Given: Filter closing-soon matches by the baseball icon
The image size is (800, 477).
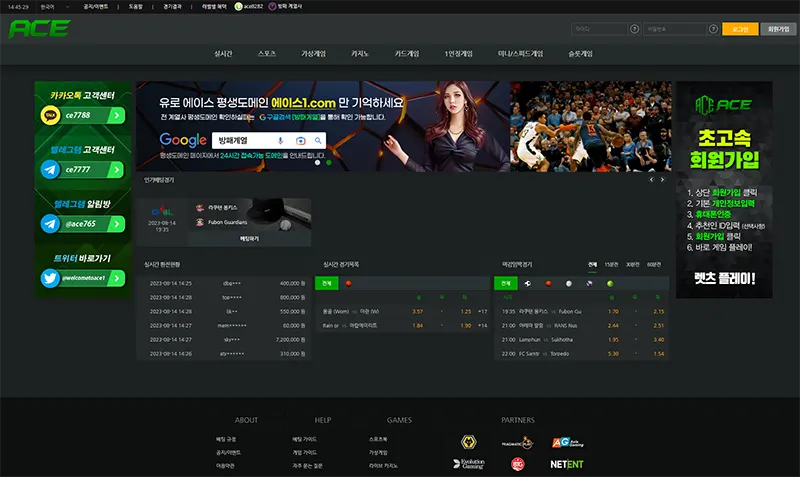Looking at the screenshot, I should pyautogui.click(x=568, y=284).
